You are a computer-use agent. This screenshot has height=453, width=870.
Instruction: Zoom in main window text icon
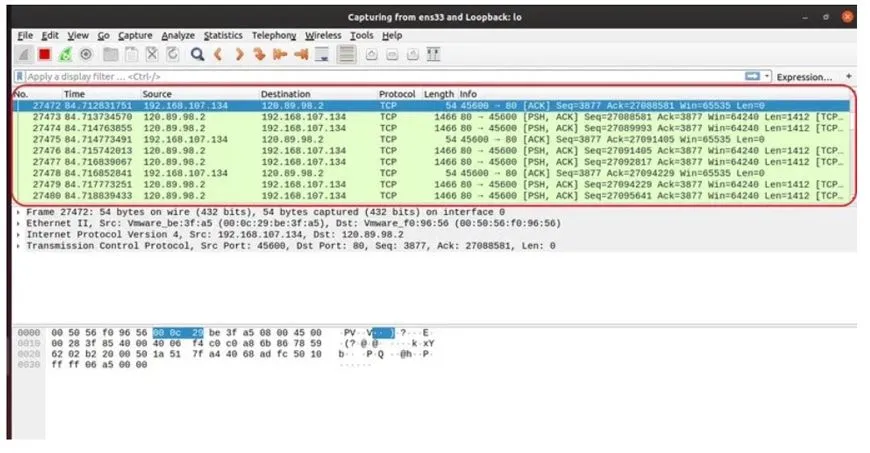pos(371,54)
